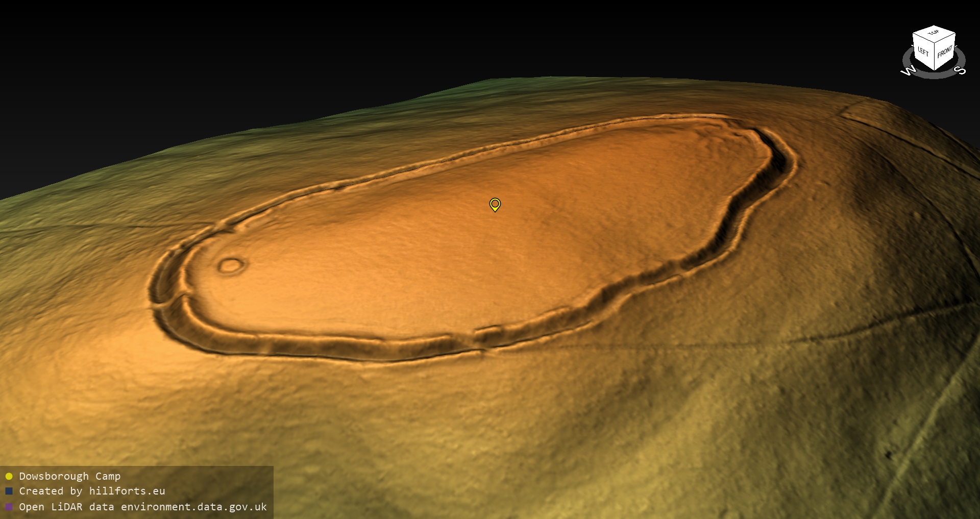Open the Created by hillforts.eu link
The height and width of the screenshot is (519, 980).
[92, 491]
